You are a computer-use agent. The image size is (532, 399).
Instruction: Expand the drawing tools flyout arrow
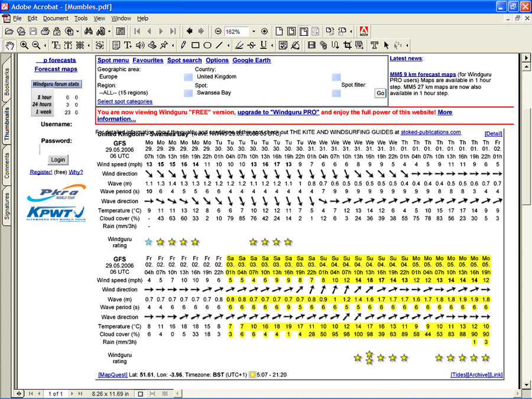click(x=228, y=45)
